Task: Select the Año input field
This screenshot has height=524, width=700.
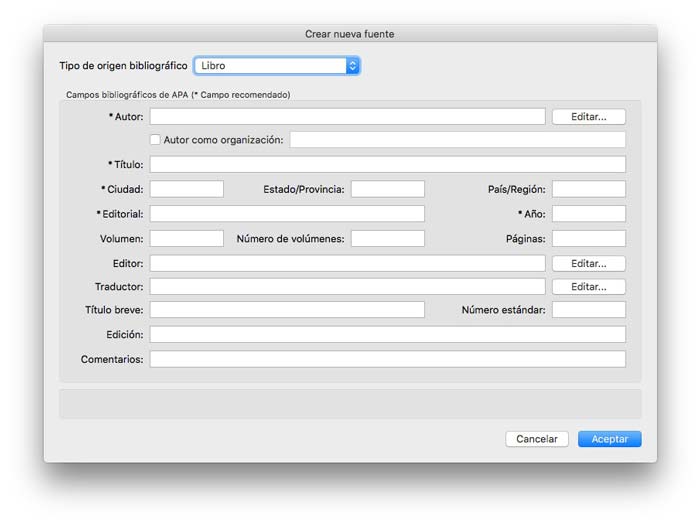Action: pos(588,214)
